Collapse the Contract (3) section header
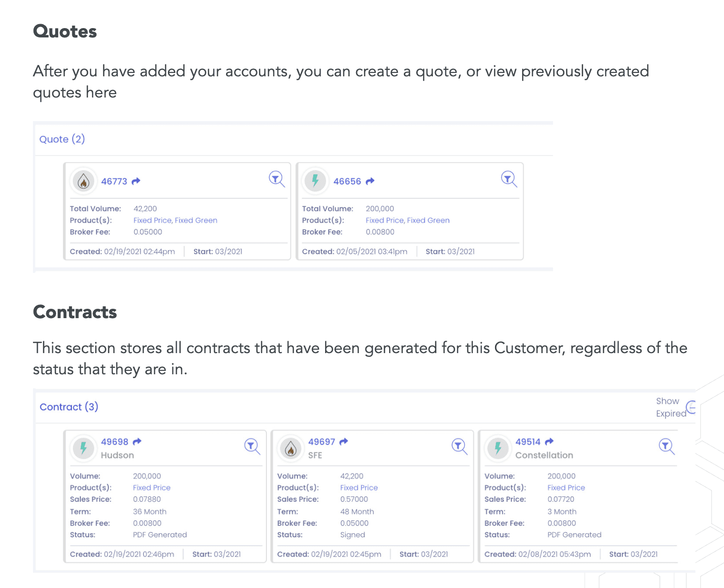724x588 pixels. (x=69, y=407)
